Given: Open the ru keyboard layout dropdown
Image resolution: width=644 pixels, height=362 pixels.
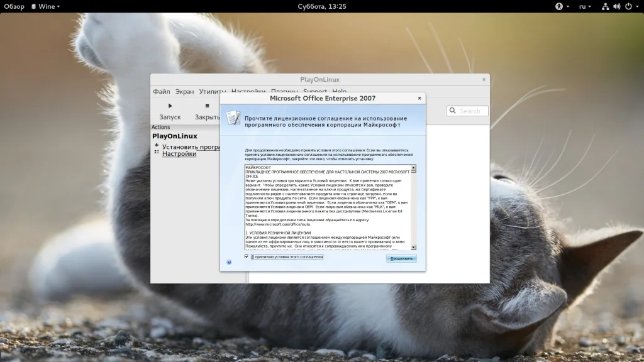Looking at the screenshot, I should pyautogui.click(x=586, y=6).
